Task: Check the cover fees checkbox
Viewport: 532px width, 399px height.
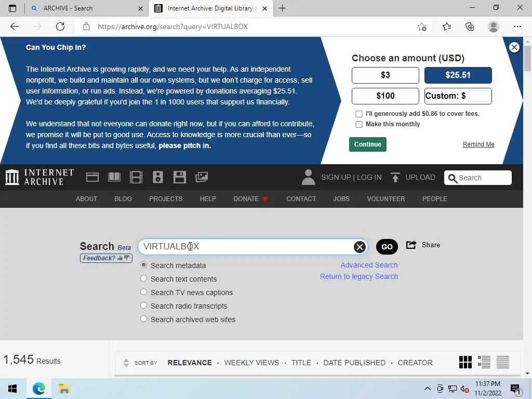Action: coord(358,114)
